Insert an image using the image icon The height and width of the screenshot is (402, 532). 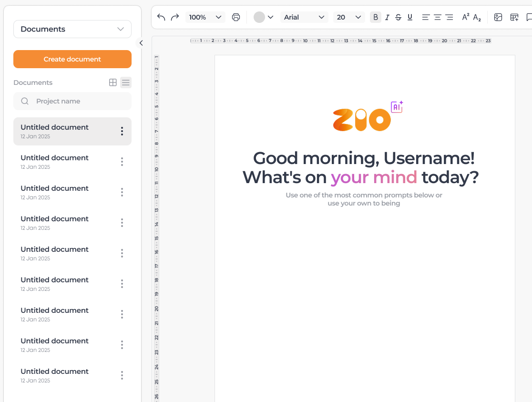click(x=498, y=17)
